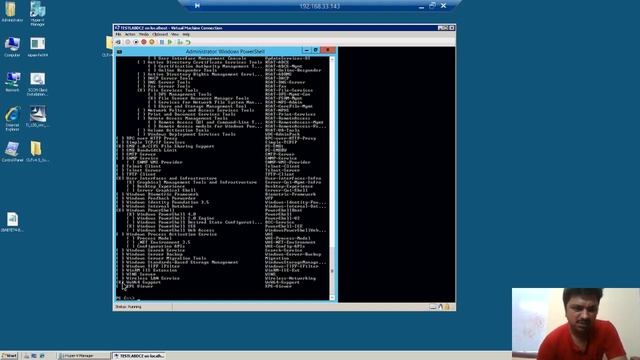640x360 pixels.
Task: Click the Ctrl+Alt+Delete icon in VM toolbar
Action: 118,42
